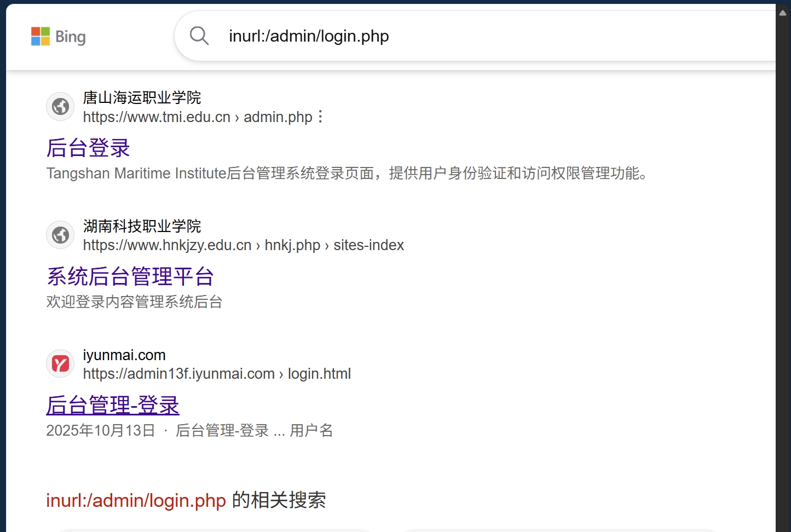Click the 欢迎登录内容管理系统后台 snippet text
The image size is (791, 532).
134,302
